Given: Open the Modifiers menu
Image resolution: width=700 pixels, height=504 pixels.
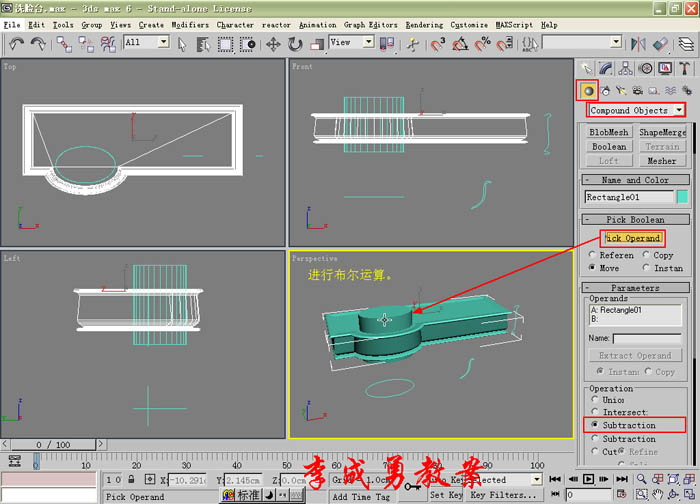Looking at the screenshot, I should (190, 25).
